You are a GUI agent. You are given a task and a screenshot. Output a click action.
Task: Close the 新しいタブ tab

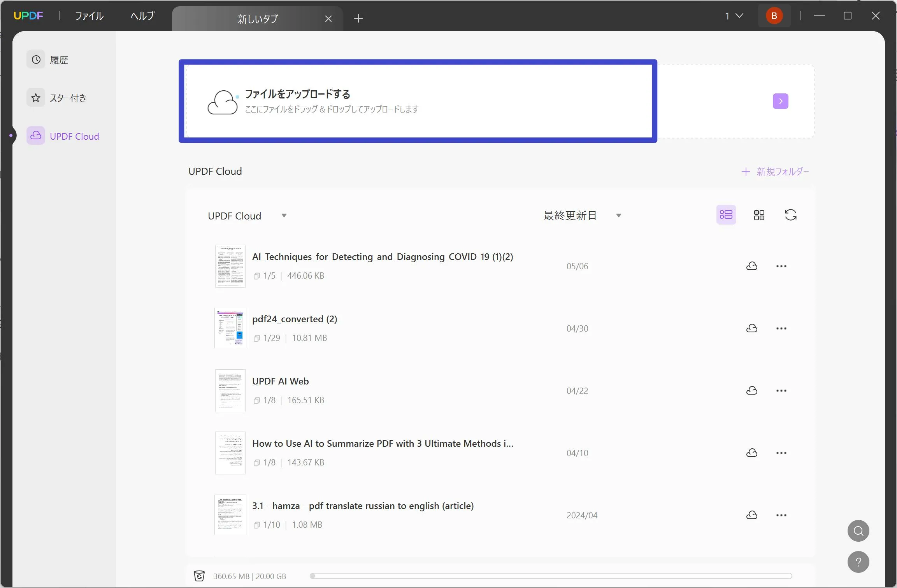point(328,19)
